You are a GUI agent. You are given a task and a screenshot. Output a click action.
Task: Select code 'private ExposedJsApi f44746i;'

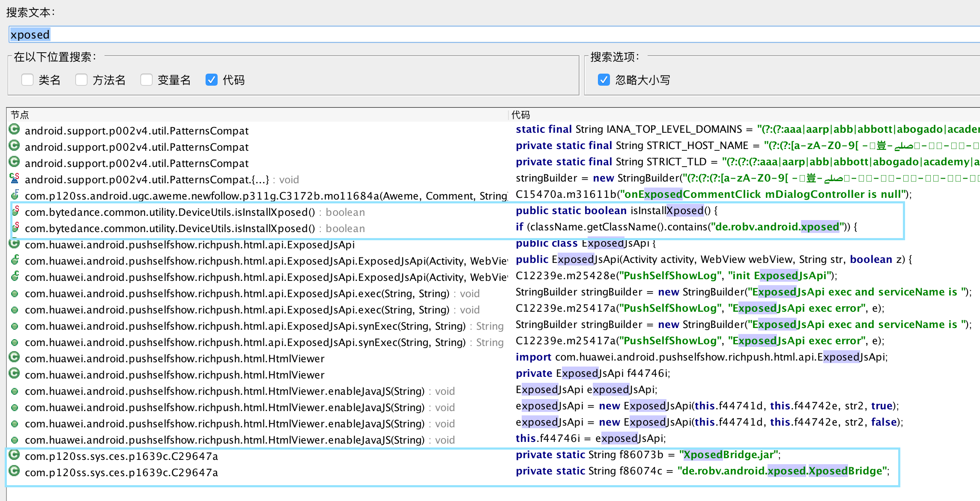point(593,374)
